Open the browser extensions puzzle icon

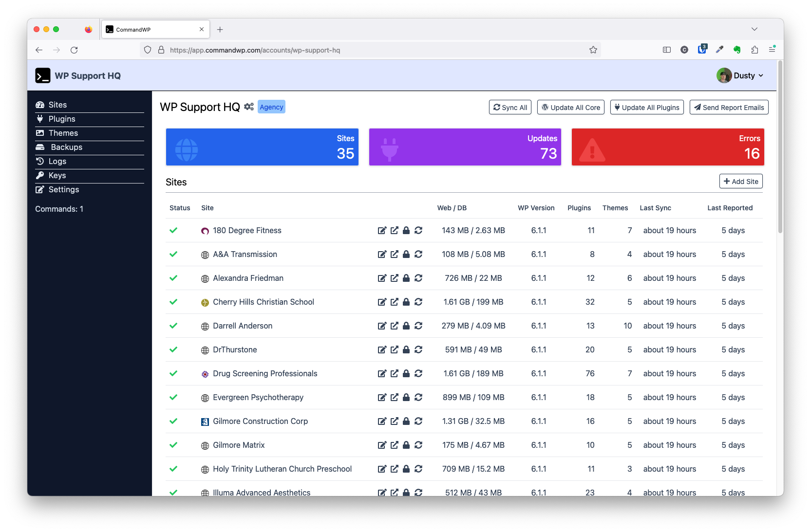click(x=754, y=50)
